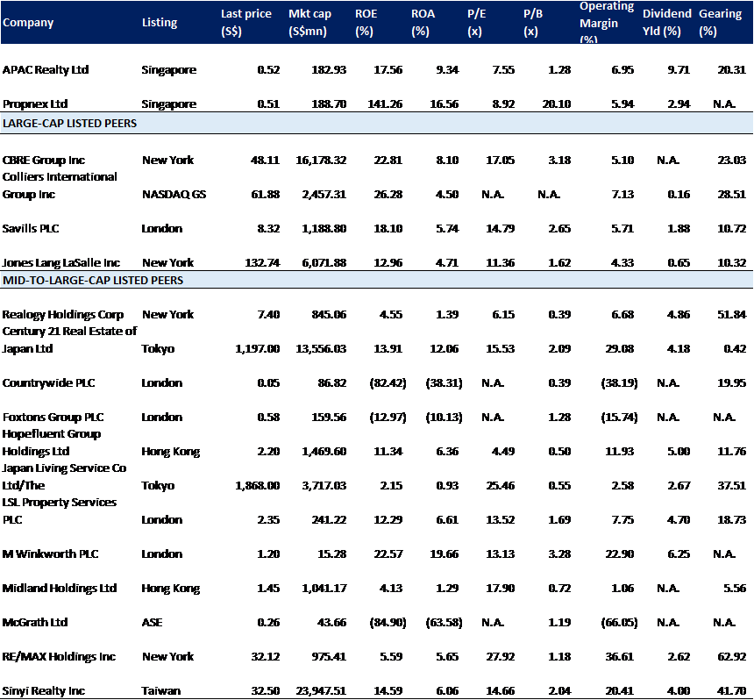The width and height of the screenshot is (754, 700).
Task: Click Hopefluent market cap 1,469.60
Action: [x=324, y=451]
